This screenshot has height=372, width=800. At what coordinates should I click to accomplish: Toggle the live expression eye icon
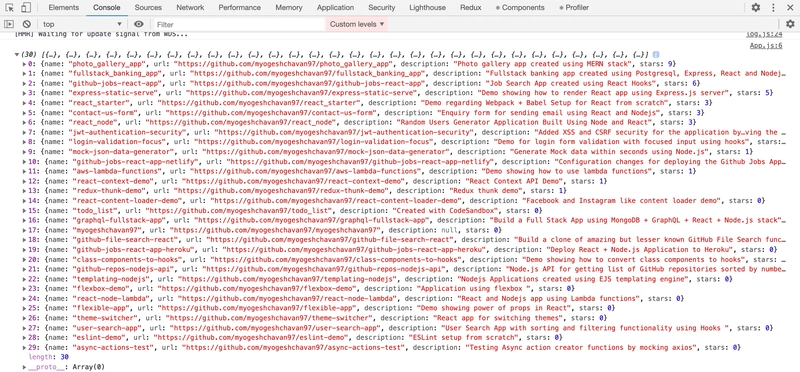point(139,24)
